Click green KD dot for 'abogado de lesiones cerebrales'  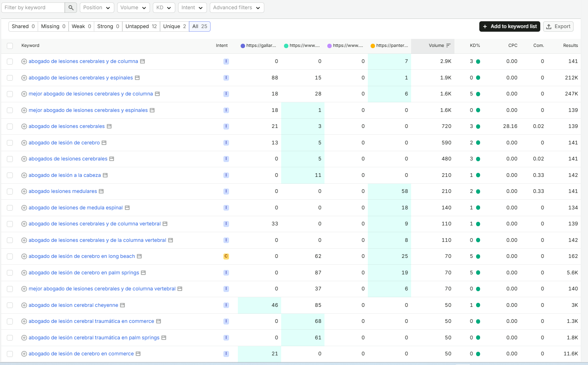click(478, 126)
